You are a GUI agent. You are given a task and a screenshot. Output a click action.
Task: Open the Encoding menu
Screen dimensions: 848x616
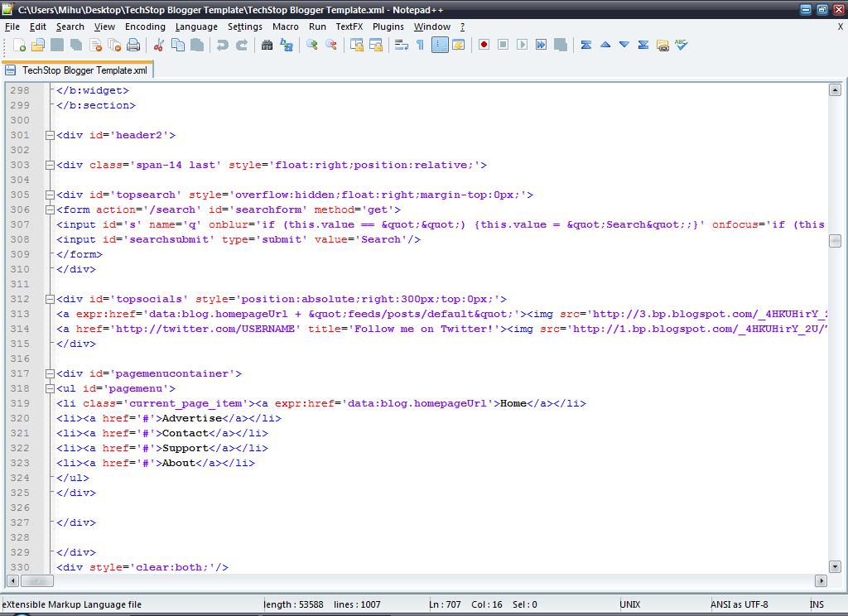pyautogui.click(x=145, y=26)
